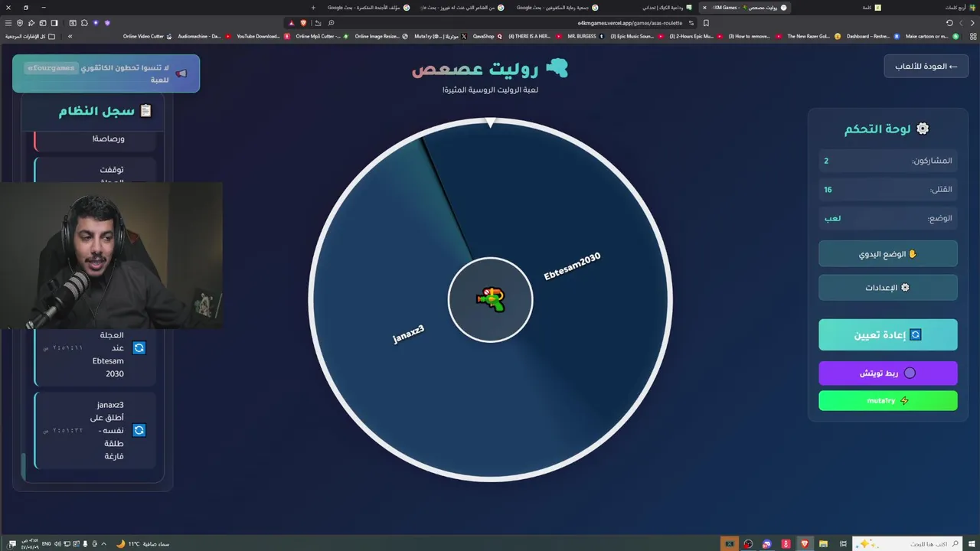Click the gear icon beside لوحة التحكم
Viewport: 980px width, 551px height.
click(x=923, y=129)
